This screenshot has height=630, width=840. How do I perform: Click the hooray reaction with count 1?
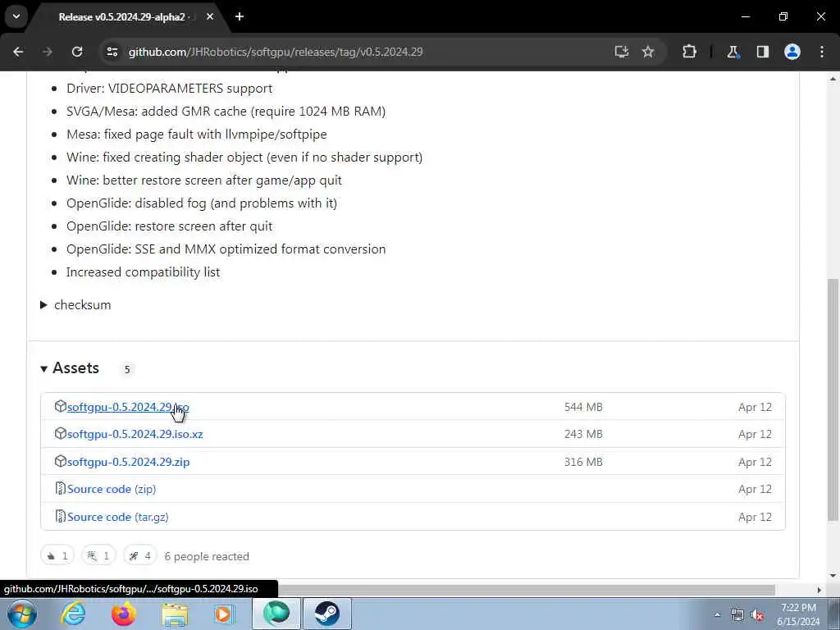(x=98, y=556)
